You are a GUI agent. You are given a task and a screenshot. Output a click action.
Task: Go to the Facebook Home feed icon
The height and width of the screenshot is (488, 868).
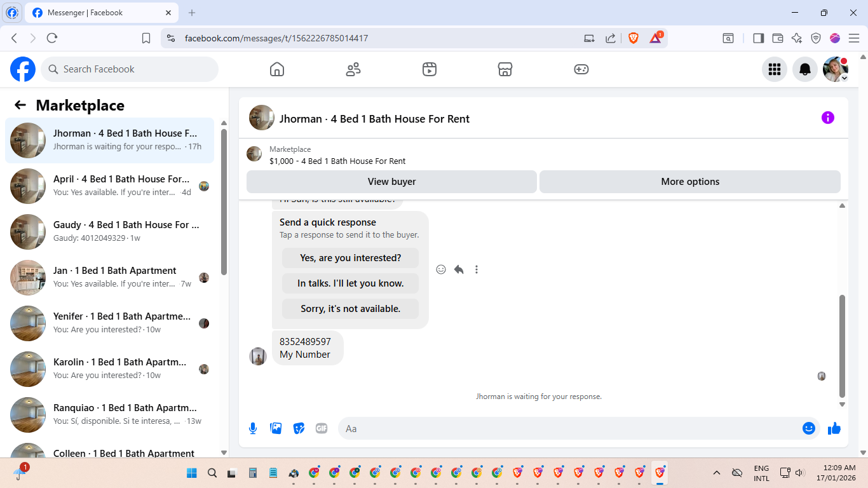point(277,69)
